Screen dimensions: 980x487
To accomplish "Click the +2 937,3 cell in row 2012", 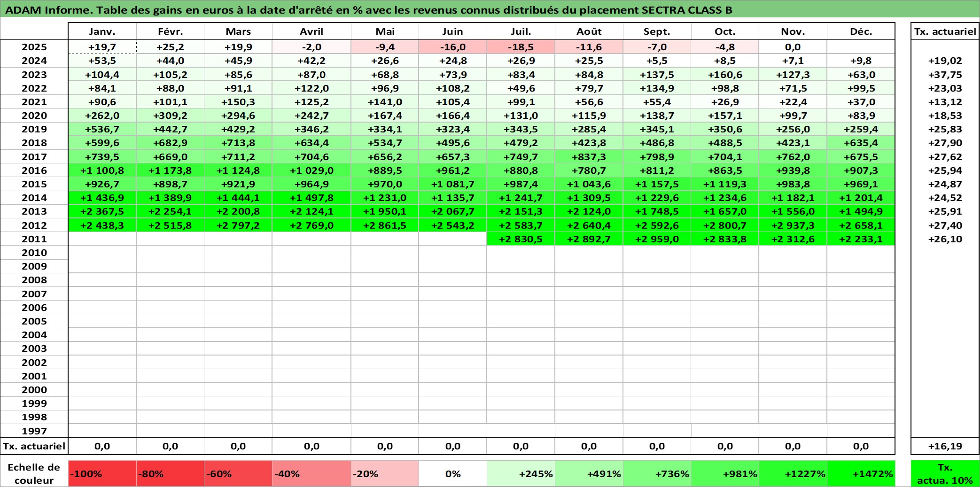I will [x=793, y=225].
